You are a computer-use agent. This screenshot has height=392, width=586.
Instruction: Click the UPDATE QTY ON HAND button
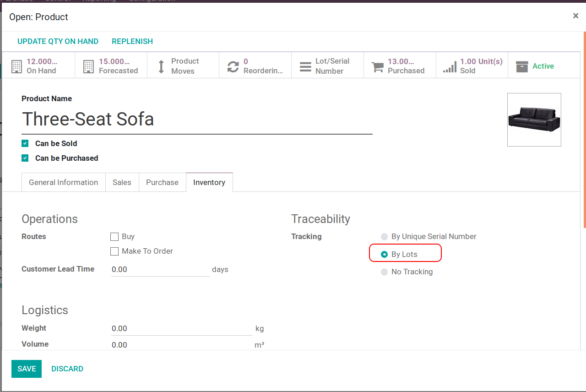pyautogui.click(x=58, y=41)
